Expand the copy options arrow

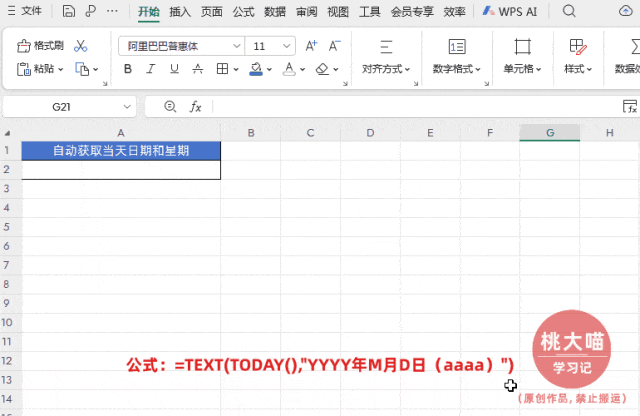[96, 69]
